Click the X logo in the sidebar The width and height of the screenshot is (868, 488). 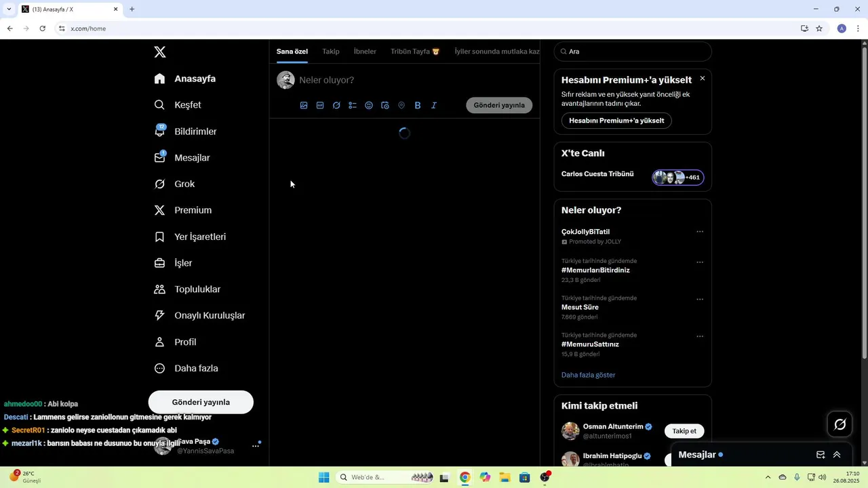click(160, 52)
